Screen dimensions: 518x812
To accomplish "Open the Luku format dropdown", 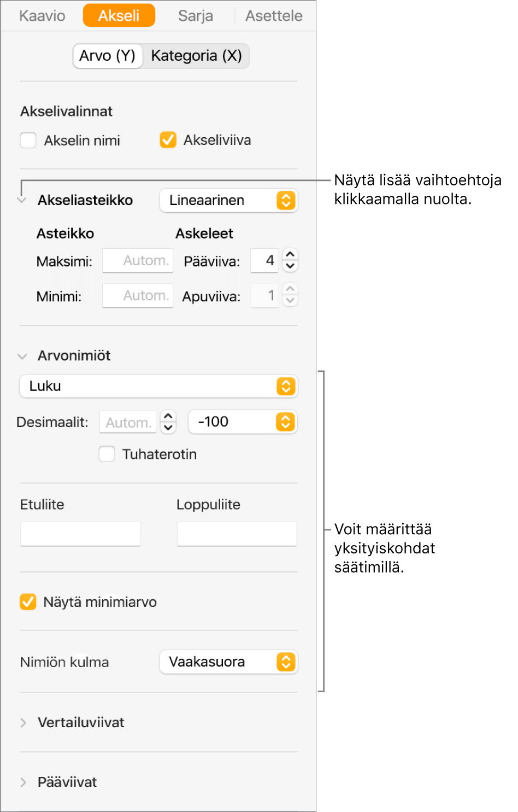I will 158,386.
